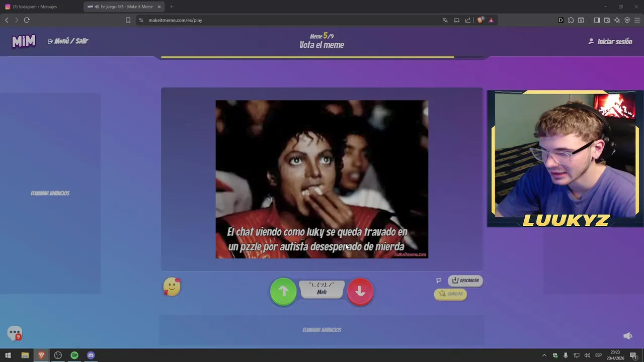Downvote the meme with red arrow
The image size is (644, 362).
(x=360, y=291)
